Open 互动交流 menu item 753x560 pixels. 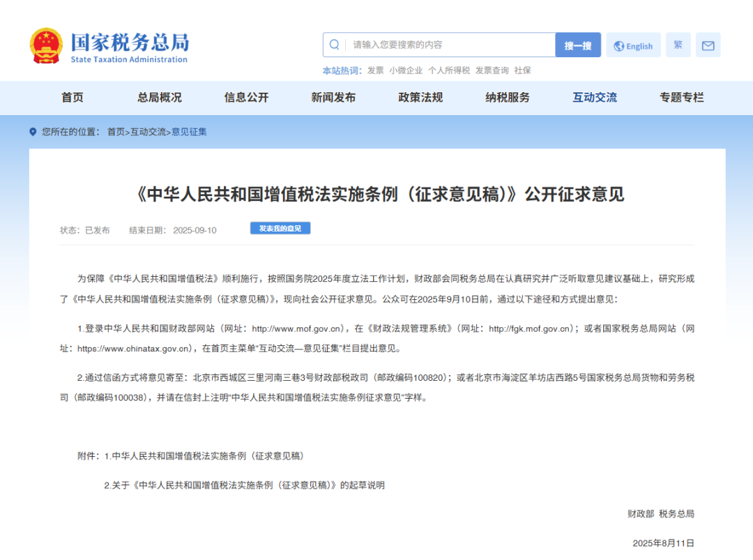click(595, 98)
